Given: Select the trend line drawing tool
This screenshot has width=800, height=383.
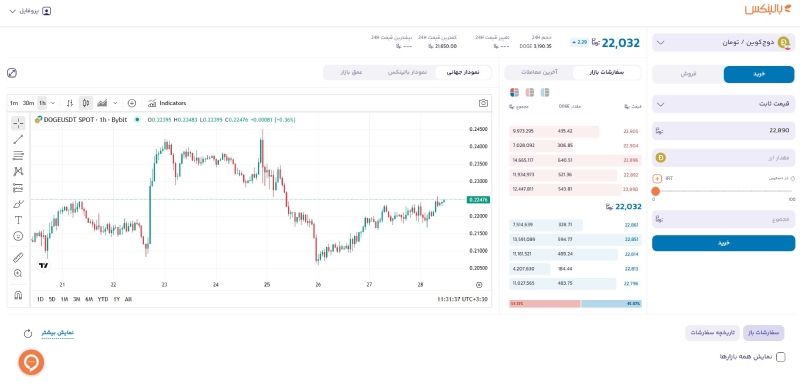Looking at the screenshot, I should point(18,139).
